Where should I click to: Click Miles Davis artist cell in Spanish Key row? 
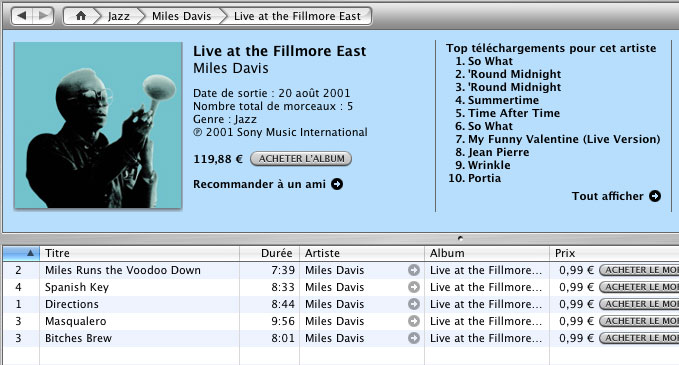(334, 287)
